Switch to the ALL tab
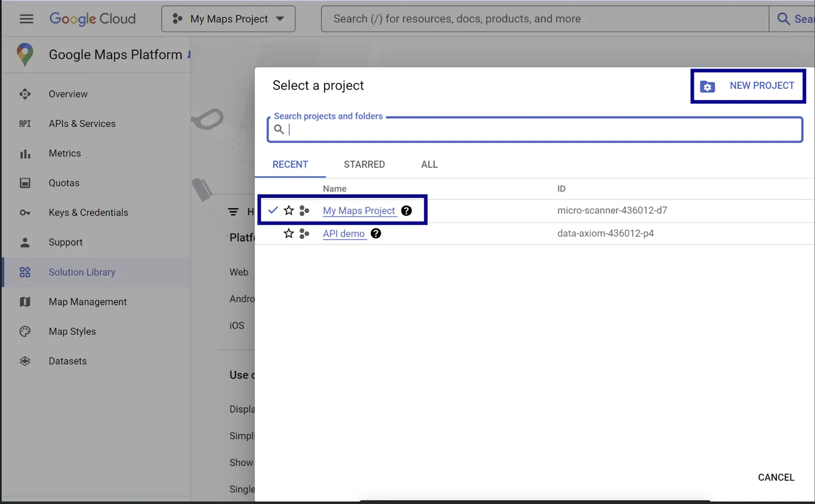 click(429, 164)
